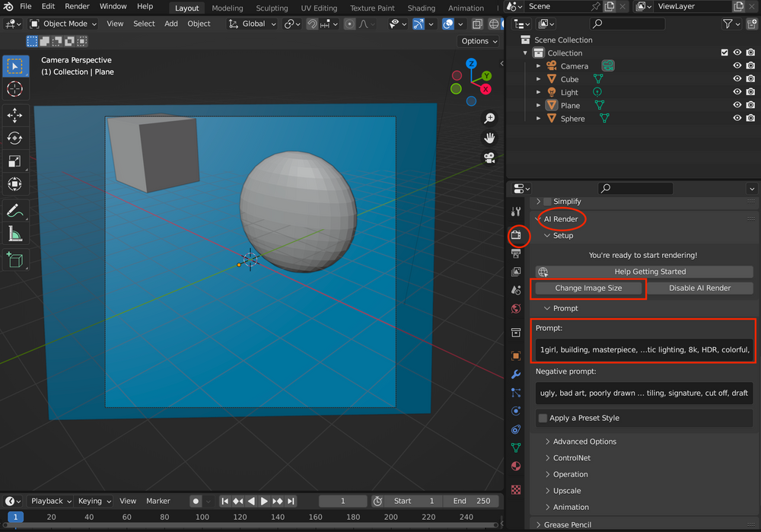The image size is (761, 532).
Task: Activate the 3D Cursor tool
Action: [x=15, y=89]
